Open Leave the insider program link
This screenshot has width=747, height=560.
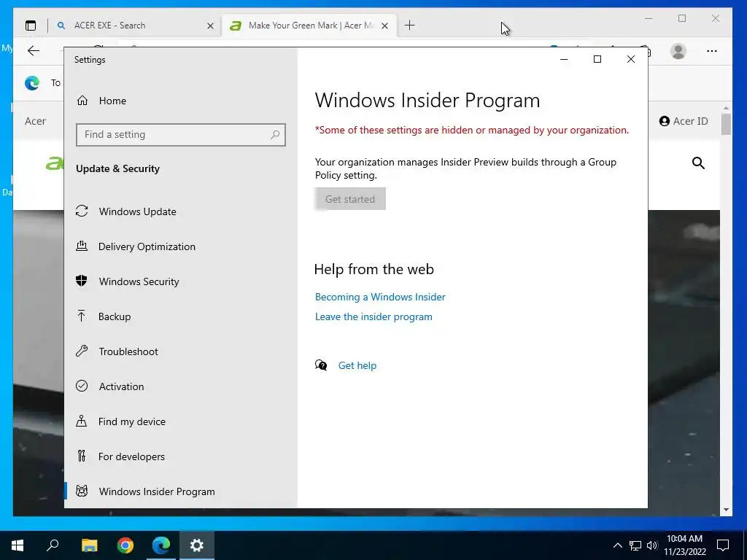pyautogui.click(x=373, y=317)
